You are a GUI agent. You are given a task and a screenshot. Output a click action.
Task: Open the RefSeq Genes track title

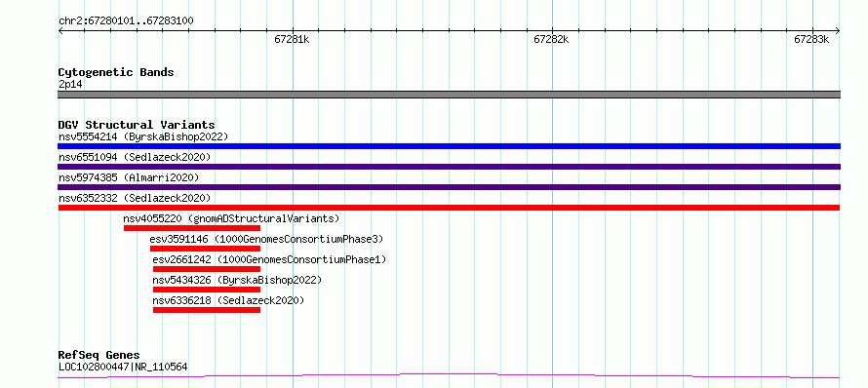99,355
